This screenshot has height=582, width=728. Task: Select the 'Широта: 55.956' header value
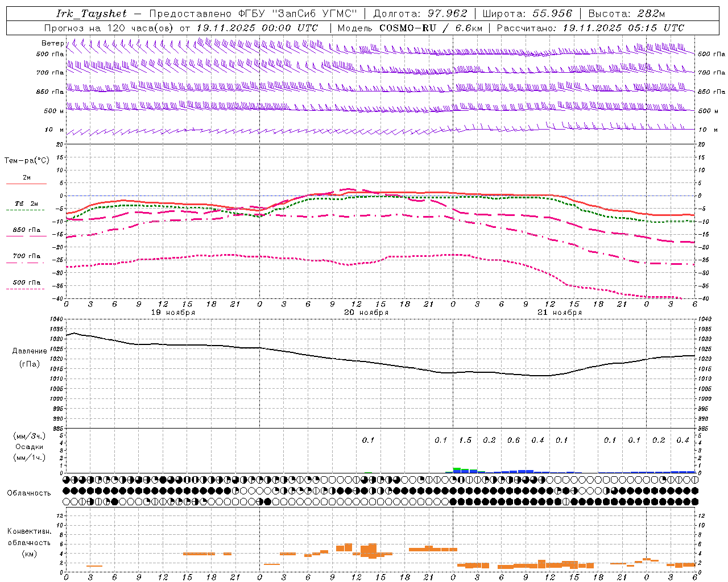click(527, 14)
